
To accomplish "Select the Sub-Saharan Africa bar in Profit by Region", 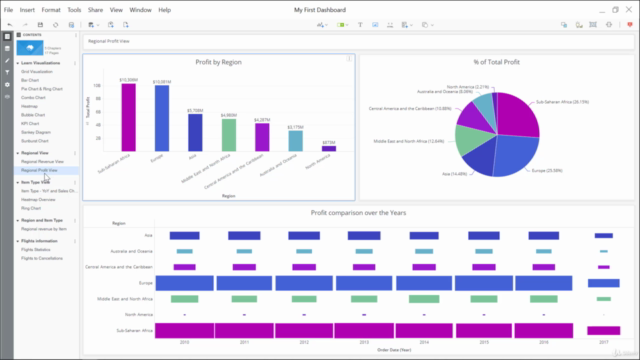I will (129, 117).
